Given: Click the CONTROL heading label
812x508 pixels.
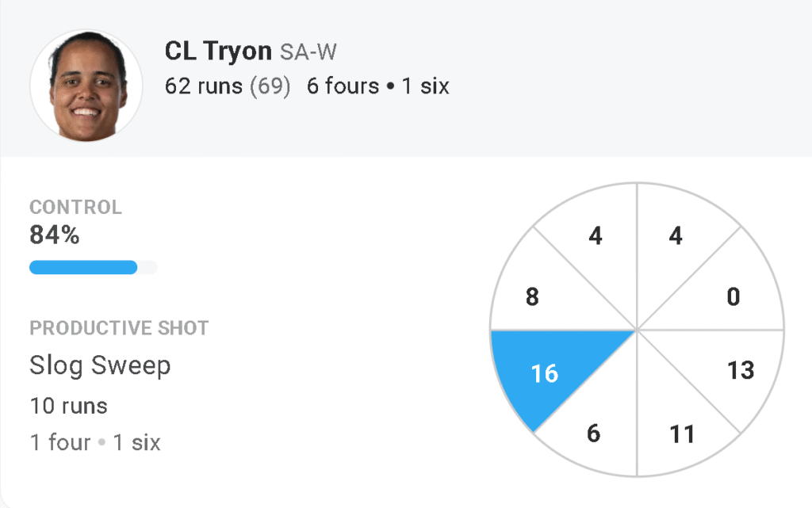Looking at the screenshot, I should point(75,208).
